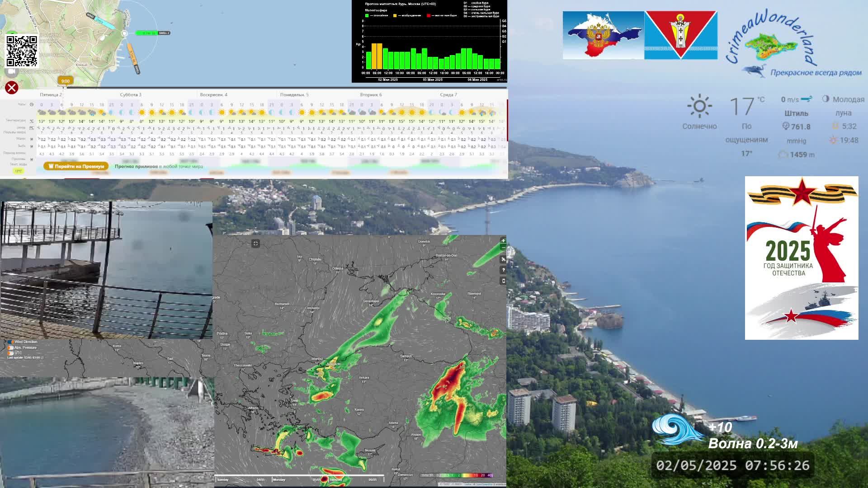Click Перейти на Премиум button

coord(76,166)
